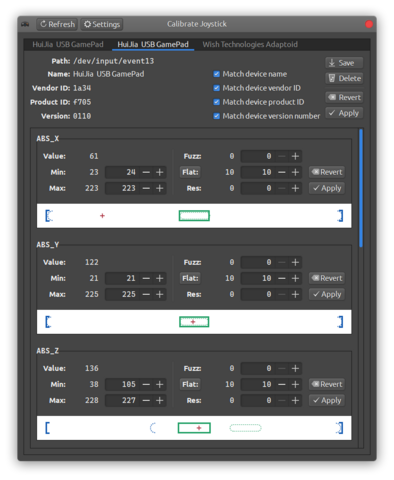Screen dimensions: 394x480
Task: Revert ABS_Z axis changes
Action: pos(327,384)
